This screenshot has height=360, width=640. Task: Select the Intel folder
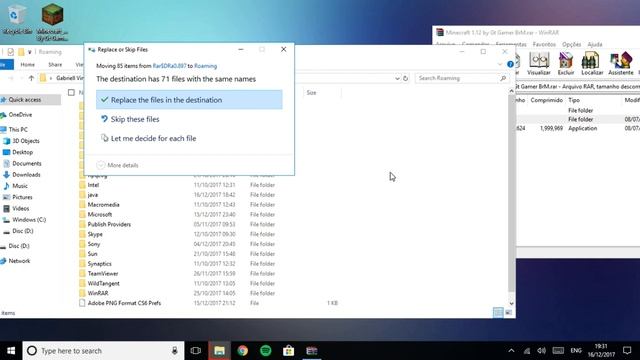click(93, 185)
